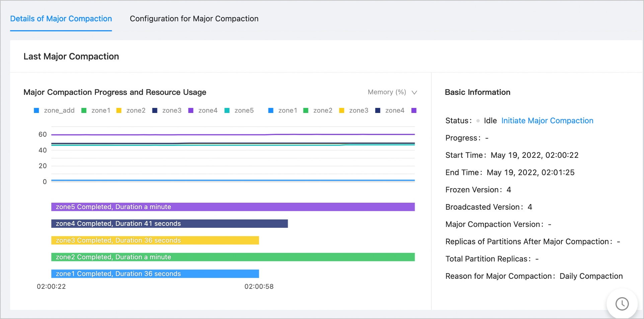Click the cut-off purple legend square
Image resolution: width=644 pixels, height=319 pixels.
(414, 111)
